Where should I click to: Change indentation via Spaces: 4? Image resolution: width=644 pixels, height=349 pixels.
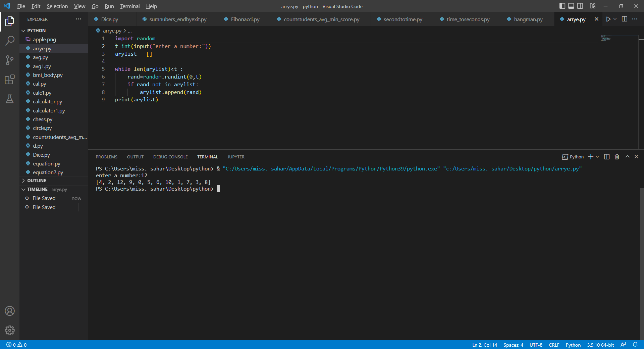tap(513, 345)
